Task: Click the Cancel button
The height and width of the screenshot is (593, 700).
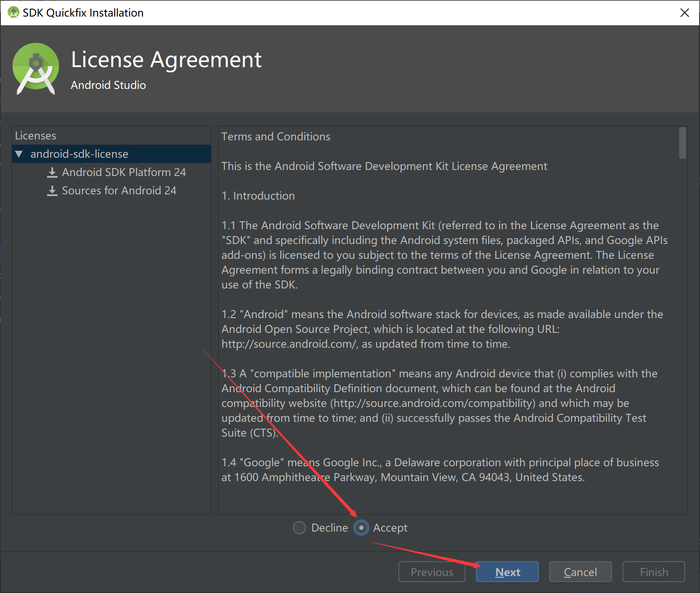Action: [580, 572]
